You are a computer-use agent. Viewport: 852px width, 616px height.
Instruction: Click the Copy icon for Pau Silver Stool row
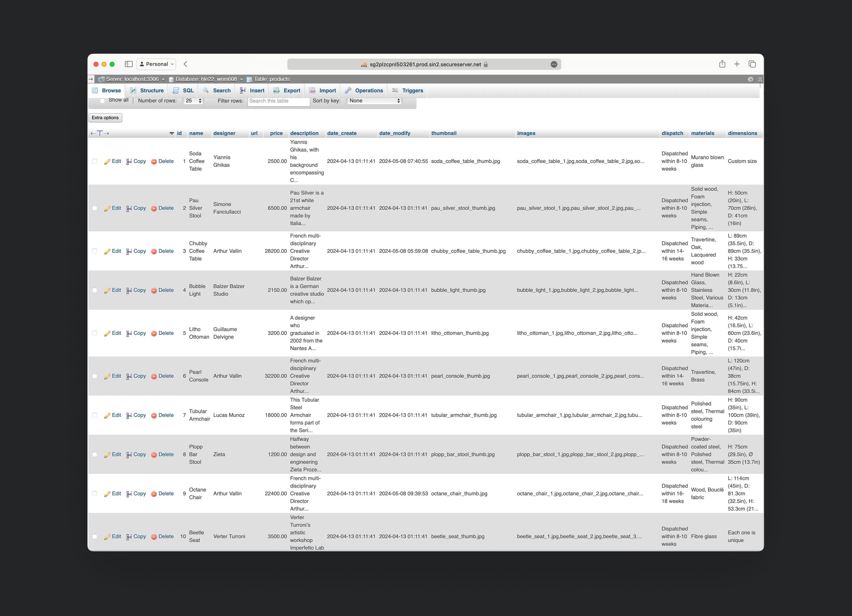[x=129, y=208]
